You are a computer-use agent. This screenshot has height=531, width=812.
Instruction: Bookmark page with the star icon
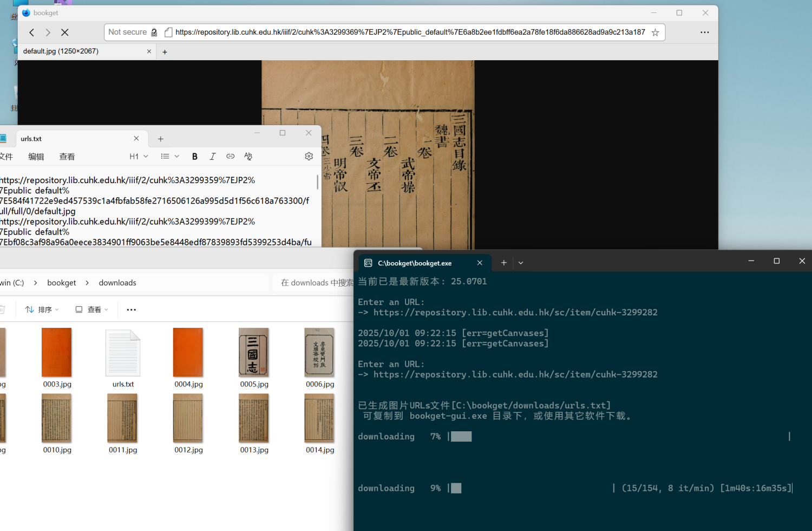(655, 33)
